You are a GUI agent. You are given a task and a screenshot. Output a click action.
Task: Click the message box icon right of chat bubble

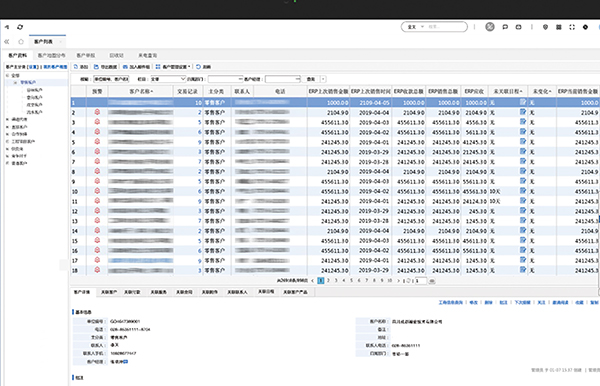pyautogui.click(x=518, y=27)
